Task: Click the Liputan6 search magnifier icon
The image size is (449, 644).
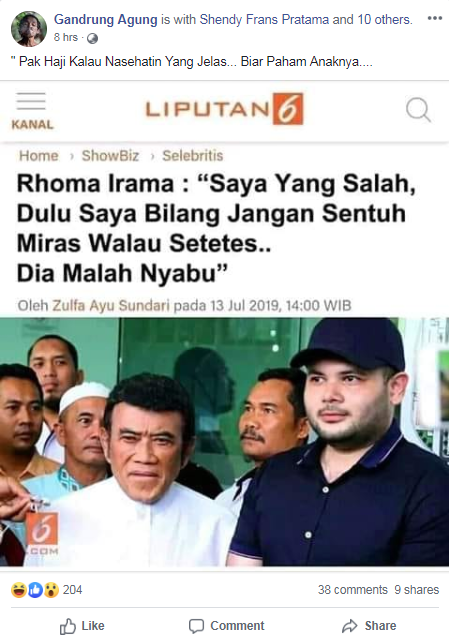Action: coord(418,110)
